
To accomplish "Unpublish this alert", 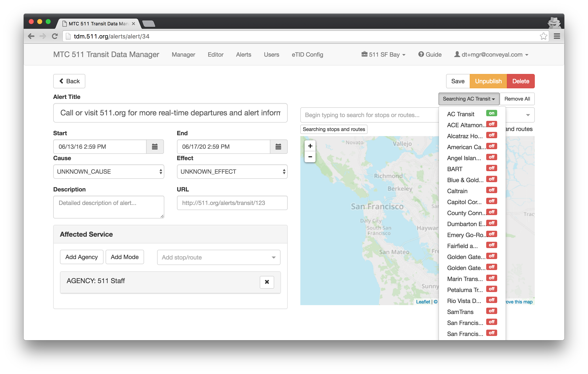I will (488, 81).
